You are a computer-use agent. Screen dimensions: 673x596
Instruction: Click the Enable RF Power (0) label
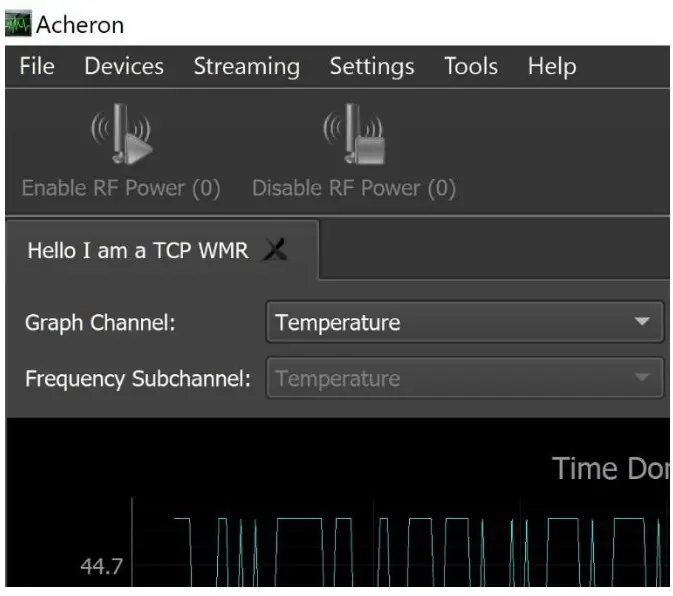121,188
